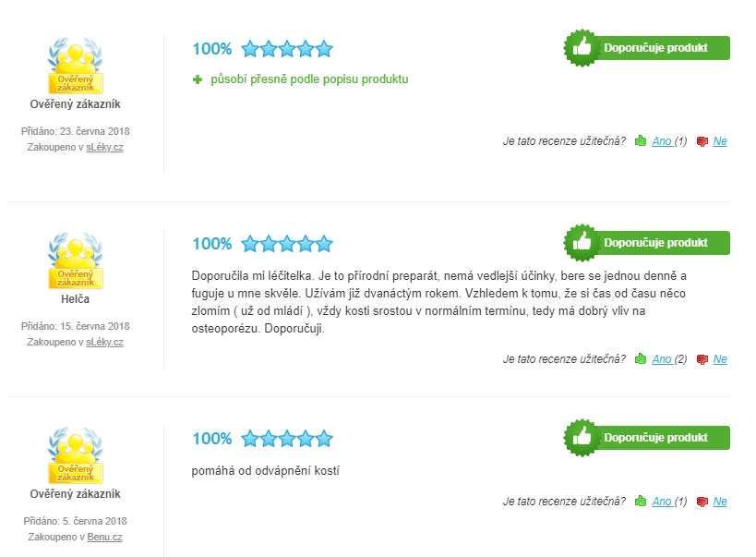This screenshot has height=557, width=756.
Task: Click 'Doporučuje produkt' badge on first review
Action: 646,48
